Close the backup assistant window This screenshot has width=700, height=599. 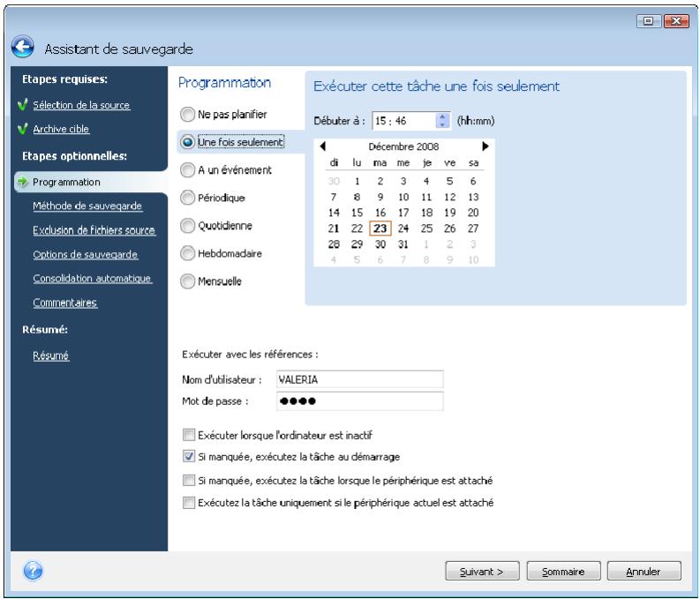coord(676,21)
